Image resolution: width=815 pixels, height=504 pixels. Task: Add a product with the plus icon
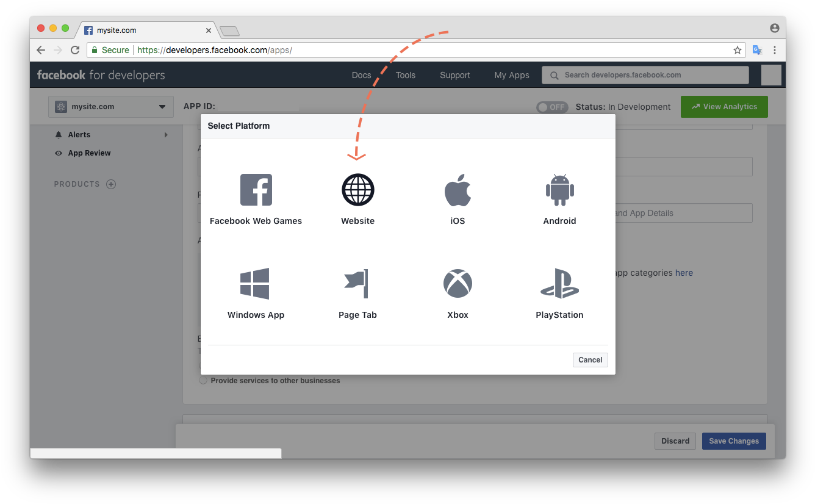tap(111, 184)
